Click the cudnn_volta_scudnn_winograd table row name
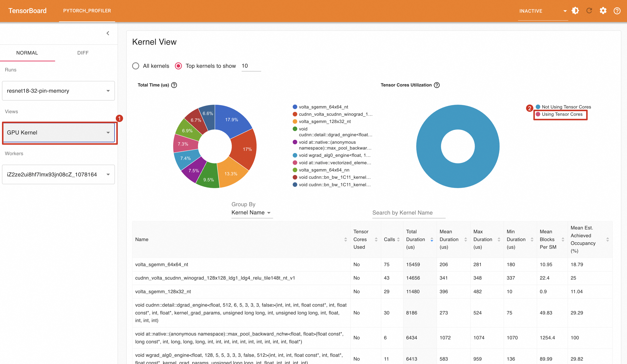627x364 pixels. pos(215,278)
